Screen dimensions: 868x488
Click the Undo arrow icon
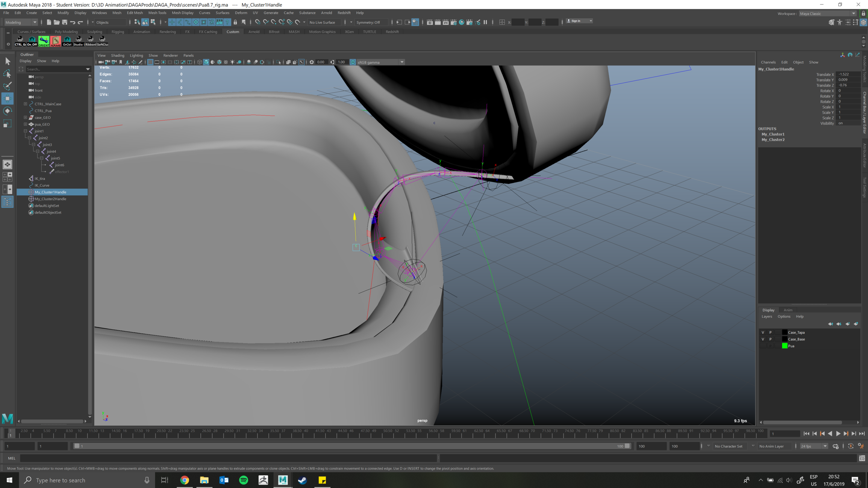point(73,22)
